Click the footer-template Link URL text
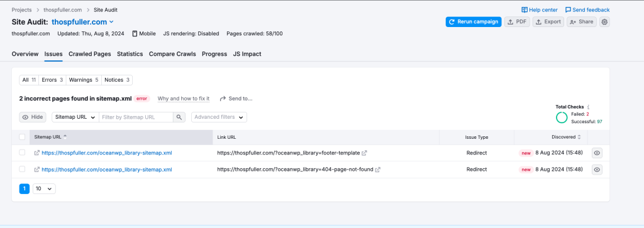644x228 pixels. [x=289, y=153]
